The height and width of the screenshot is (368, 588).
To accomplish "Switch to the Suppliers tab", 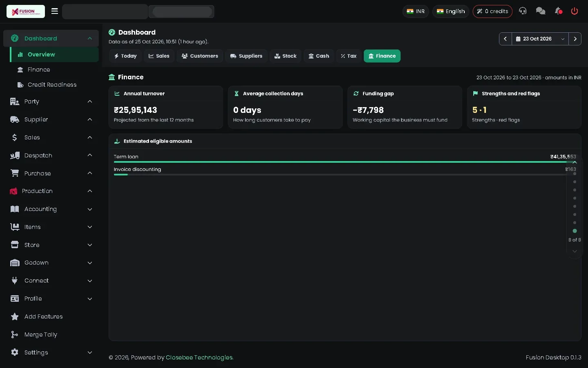I will pyautogui.click(x=246, y=56).
